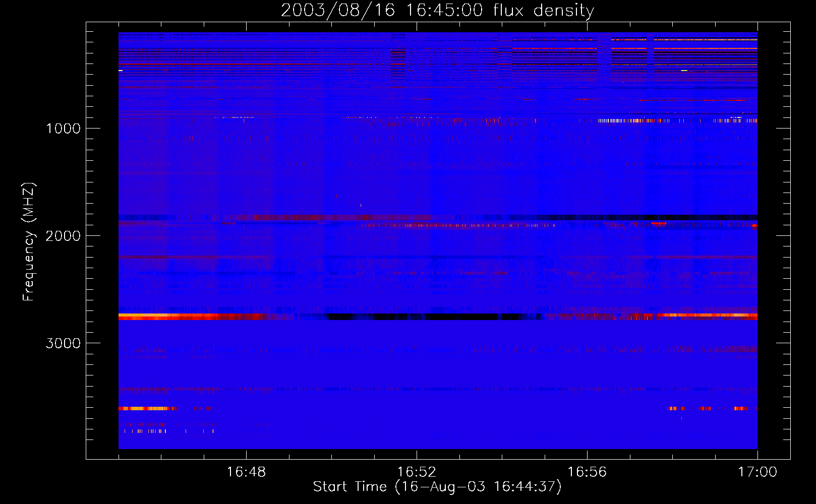Click the '3000' frequency axis label
Image resolution: width=816 pixels, height=504 pixels.
tap(63, 343)
